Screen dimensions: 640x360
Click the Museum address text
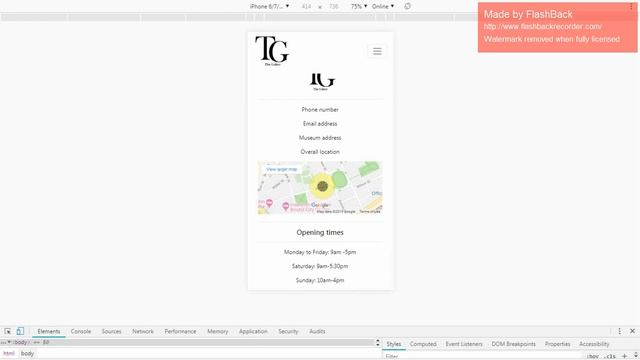click(320, 138)
